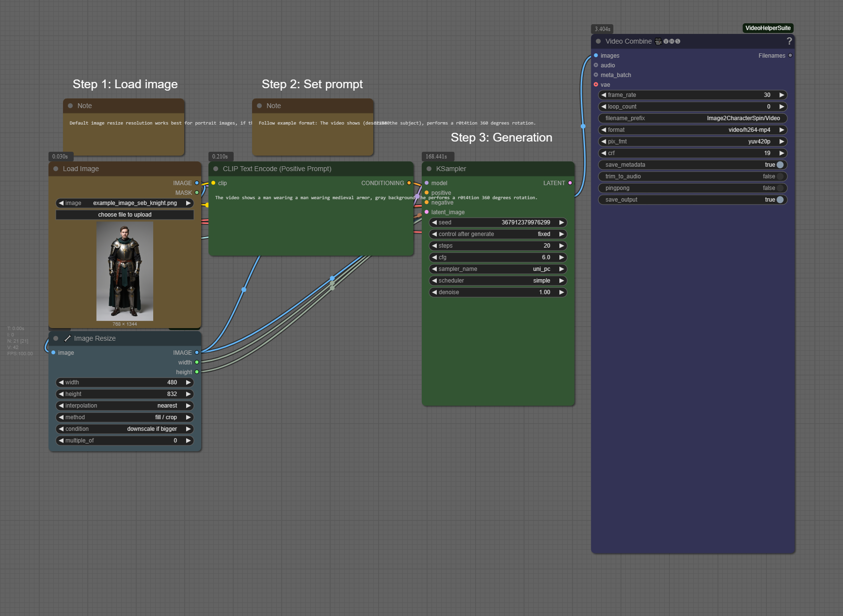Image resolution: width=843 pixels, height=616 pixels.
Task: Click the choose file to upload button
Action: (125, 215)
